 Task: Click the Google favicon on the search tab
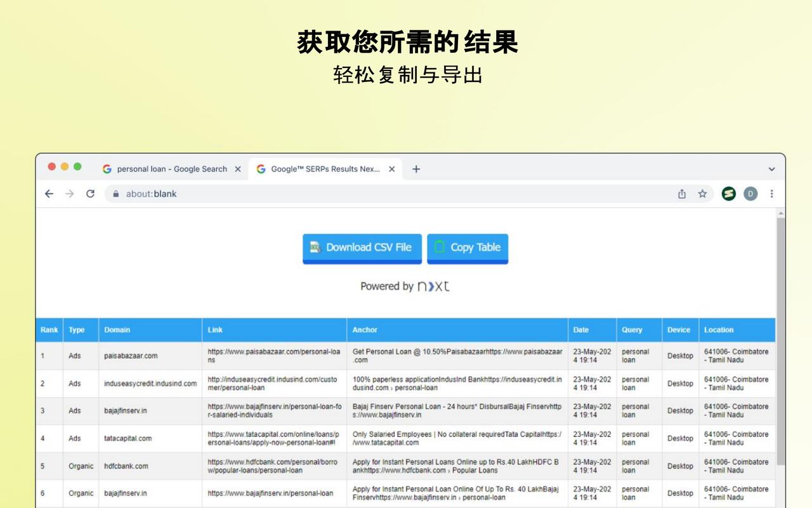tap(106, 169)
